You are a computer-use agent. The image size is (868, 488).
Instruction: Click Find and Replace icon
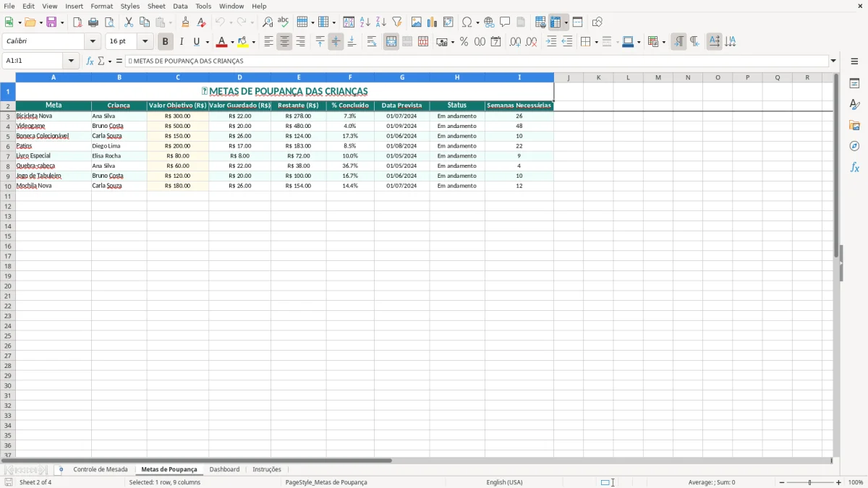point(268,22)
